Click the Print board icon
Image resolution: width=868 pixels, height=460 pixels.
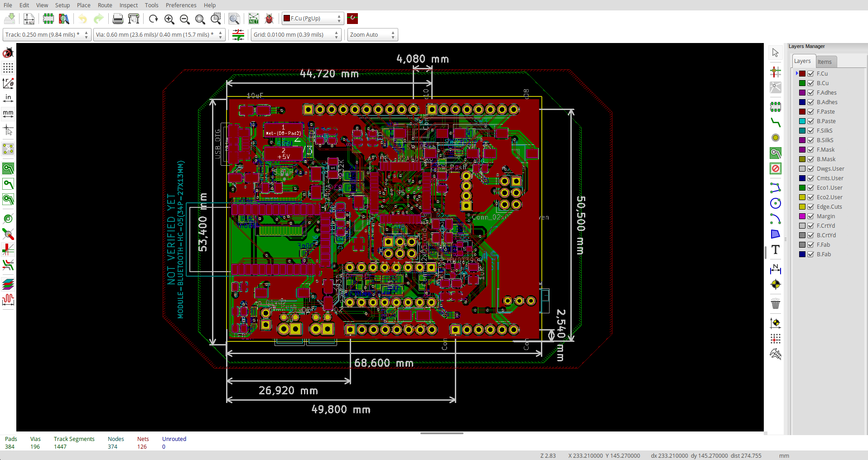(118, 19)
